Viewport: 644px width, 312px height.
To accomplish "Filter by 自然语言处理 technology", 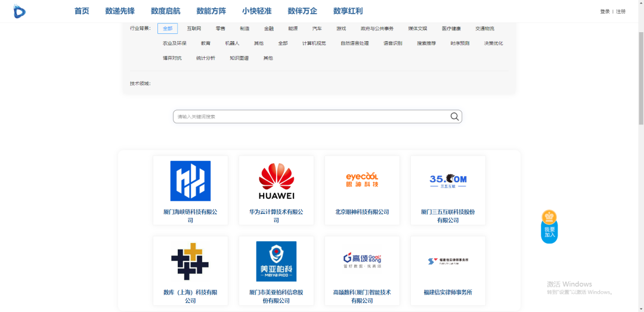I will pos(355,43).
